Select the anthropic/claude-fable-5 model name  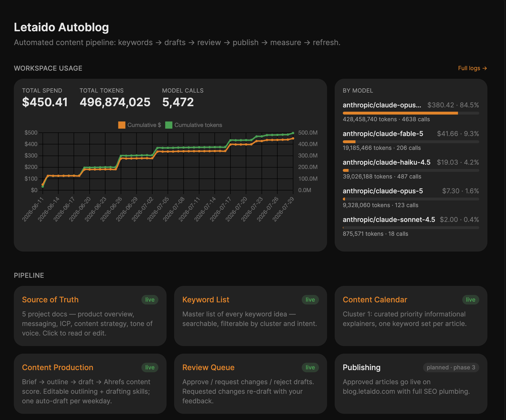(x=383, y=134)
